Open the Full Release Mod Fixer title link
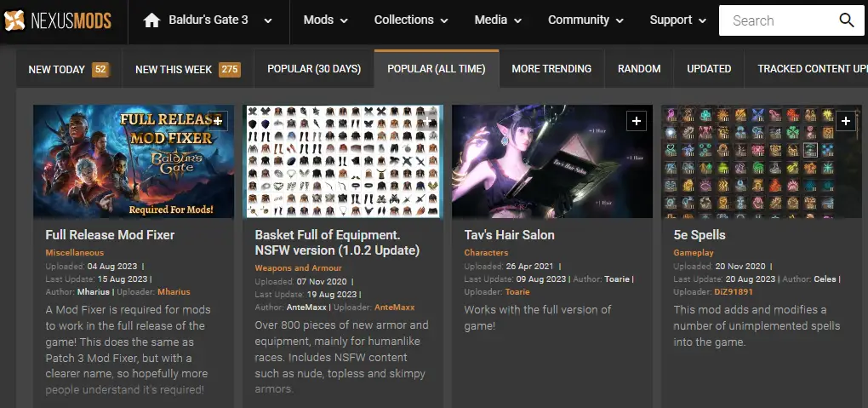This screenshot has height=408, width=868. [110, 235]
